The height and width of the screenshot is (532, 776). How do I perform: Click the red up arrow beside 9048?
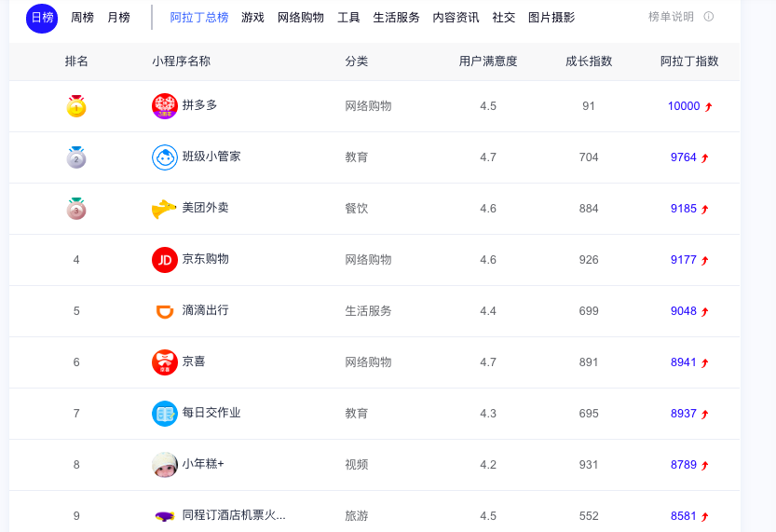pos(704,311)
